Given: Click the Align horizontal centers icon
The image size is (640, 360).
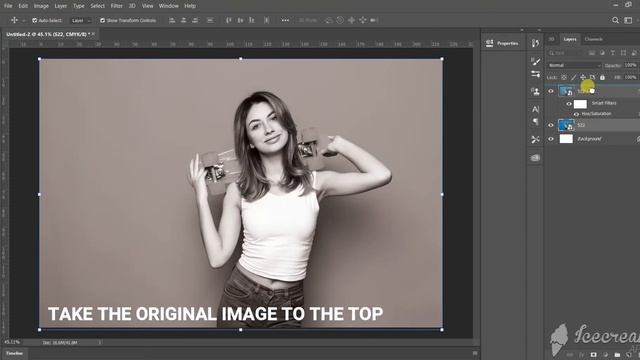Looking at the screenshot, I should (x=183, y=20).
